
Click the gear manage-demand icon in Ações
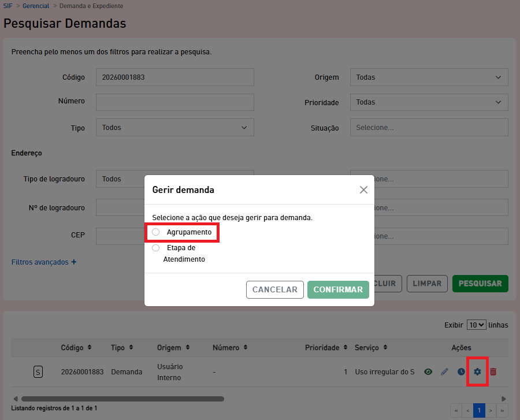pos(477,371)
